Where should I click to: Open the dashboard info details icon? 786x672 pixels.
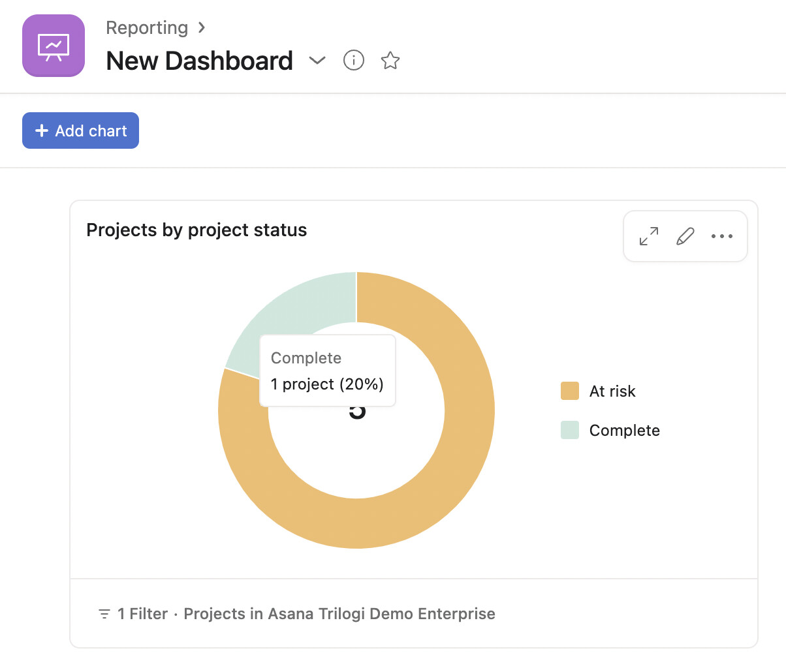[353, 61]
